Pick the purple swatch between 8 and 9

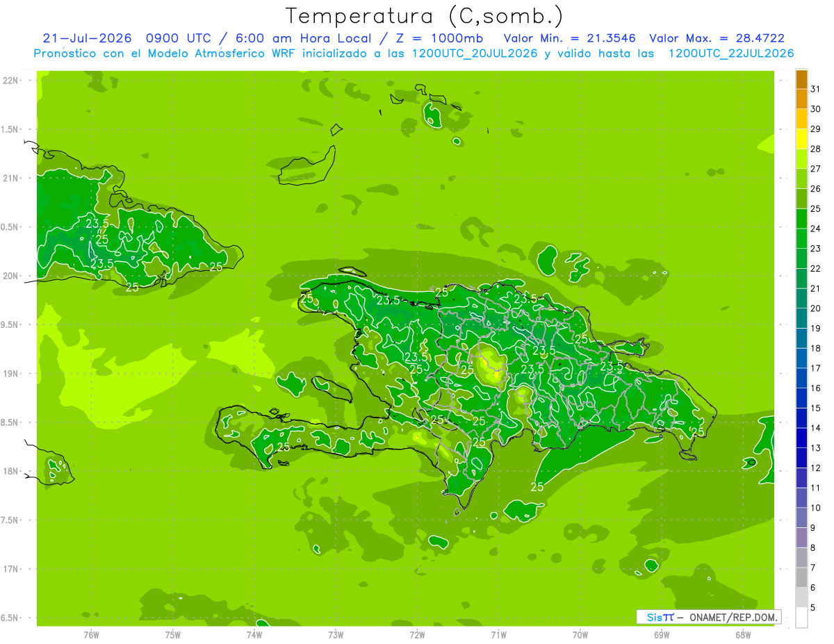pyautogui.click(x=801, y=538)
